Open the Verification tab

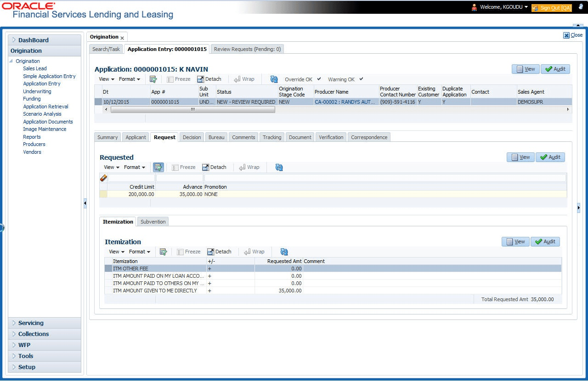[x=331, y=137]
